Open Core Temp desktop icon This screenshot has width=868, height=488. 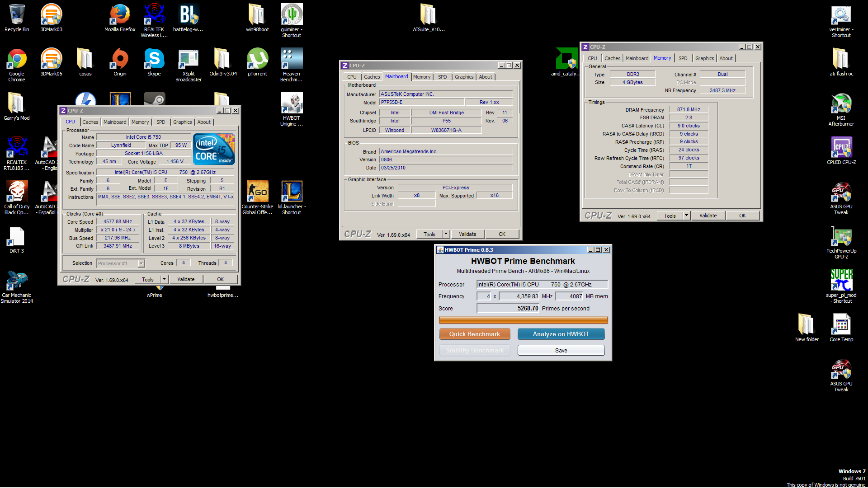[841, 328]
